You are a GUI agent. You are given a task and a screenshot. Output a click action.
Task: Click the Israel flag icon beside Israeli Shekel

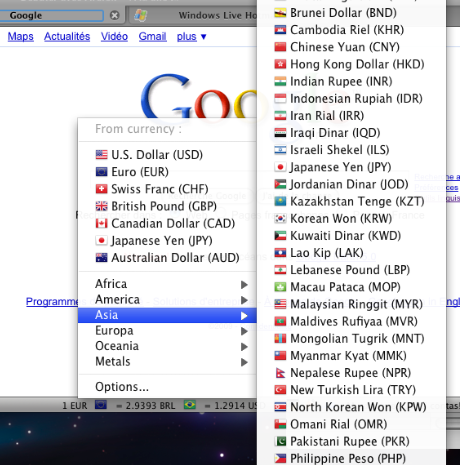[280, 150]
